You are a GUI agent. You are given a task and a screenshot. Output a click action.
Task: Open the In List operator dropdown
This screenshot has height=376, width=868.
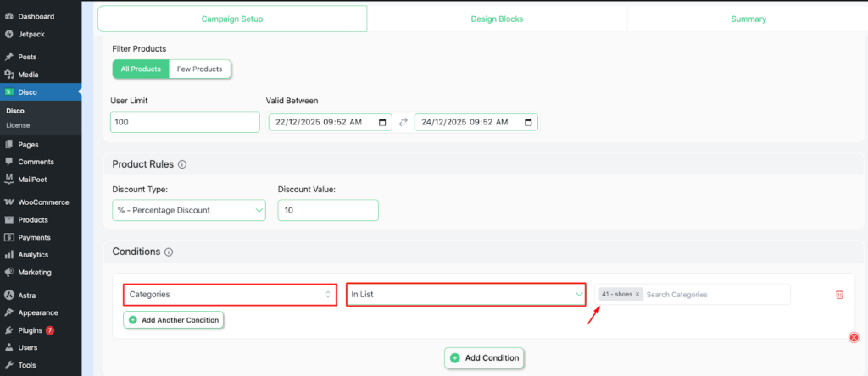(x=466, y=295)
